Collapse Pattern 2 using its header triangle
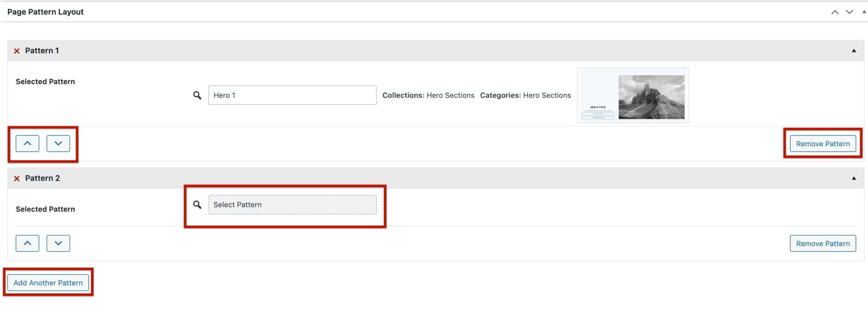Viewport: 868px width, 323px height. tap(854, 178)
